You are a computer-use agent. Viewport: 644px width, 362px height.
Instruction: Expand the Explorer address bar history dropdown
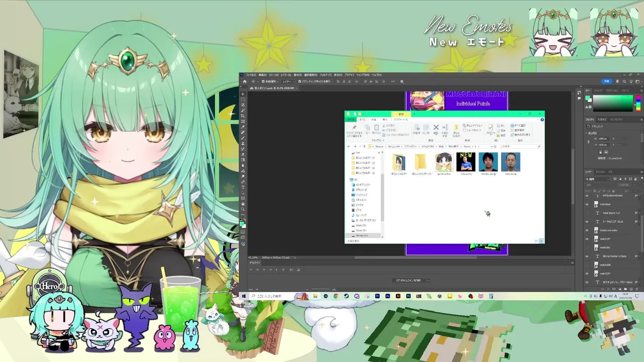pos(492,146)
